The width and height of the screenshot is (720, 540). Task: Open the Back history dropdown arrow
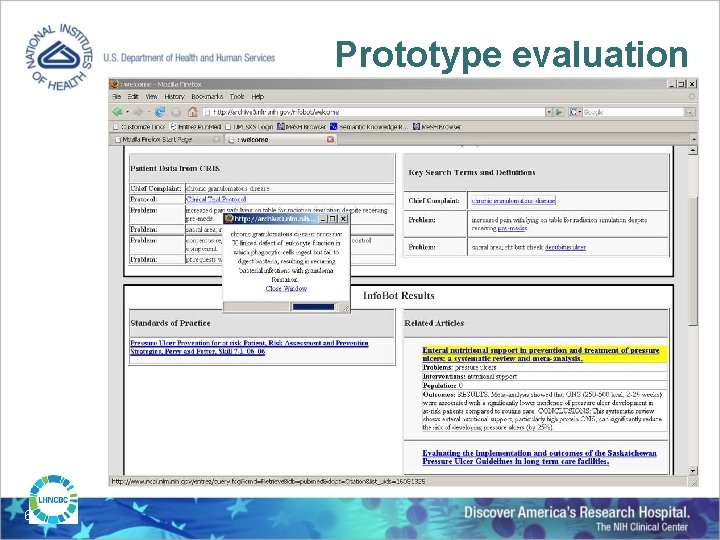pyautogui.click(x=127, y=112)
